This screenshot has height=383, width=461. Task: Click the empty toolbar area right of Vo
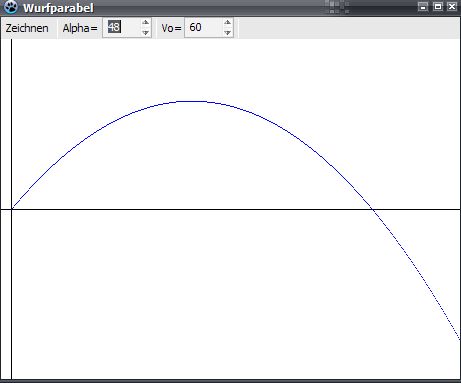click(x=348, y=28)
